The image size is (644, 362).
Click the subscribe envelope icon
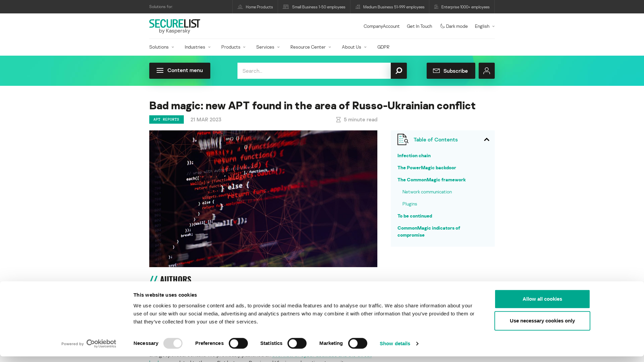pos(436,71)
